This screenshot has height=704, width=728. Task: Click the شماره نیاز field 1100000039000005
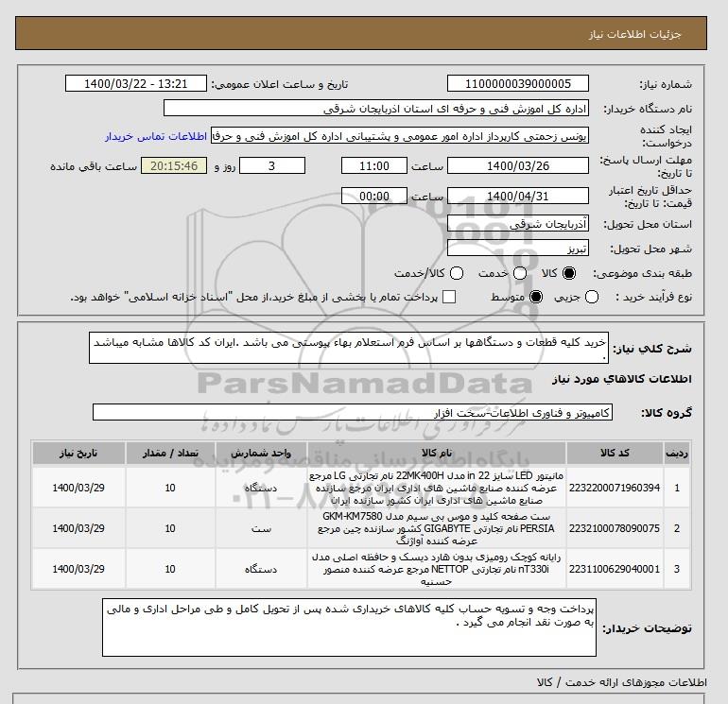pos(518,83)
